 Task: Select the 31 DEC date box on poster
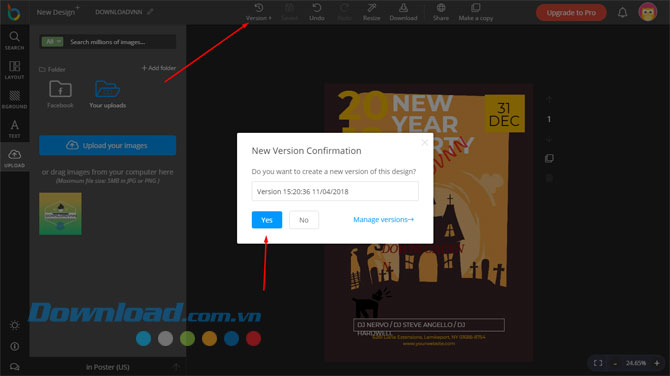coord(504,114)
